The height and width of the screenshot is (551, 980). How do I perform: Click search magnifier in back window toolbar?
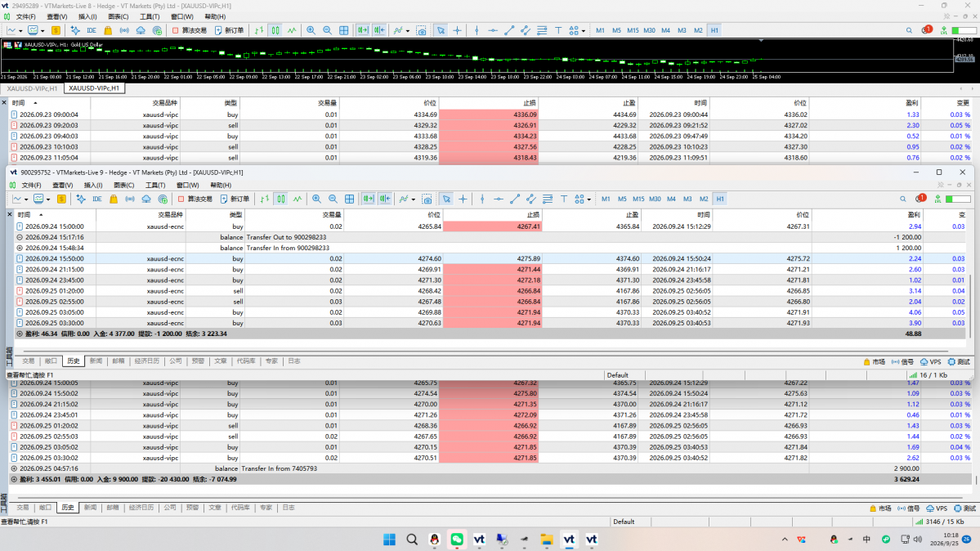point(909,30)
